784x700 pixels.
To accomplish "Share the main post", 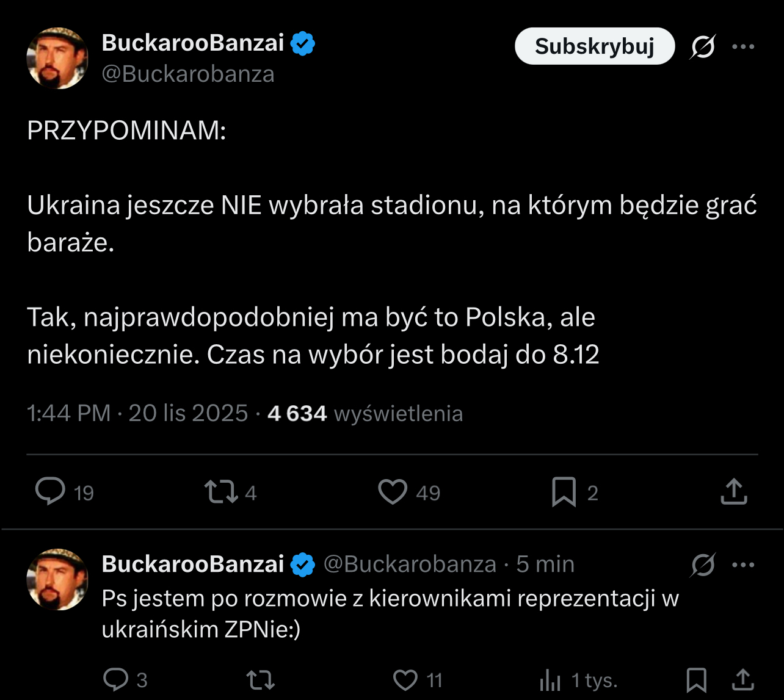I will click(x=734, y=492).
